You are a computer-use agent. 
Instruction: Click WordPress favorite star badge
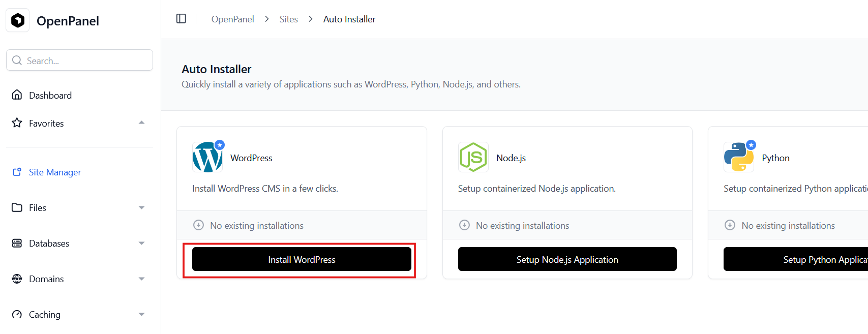(220, 145)
